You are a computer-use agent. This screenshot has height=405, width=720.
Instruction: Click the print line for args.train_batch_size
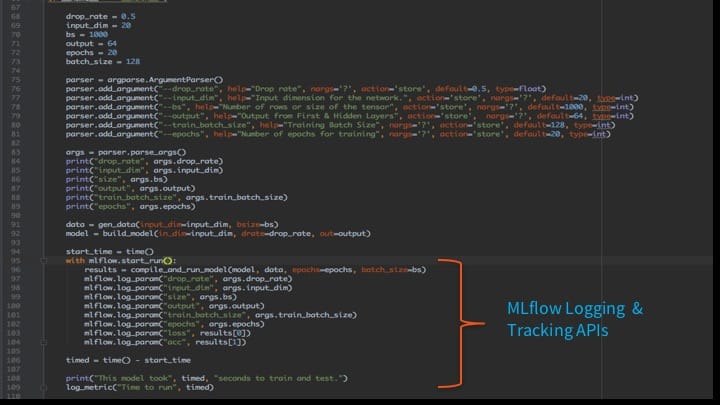(177, 197)
